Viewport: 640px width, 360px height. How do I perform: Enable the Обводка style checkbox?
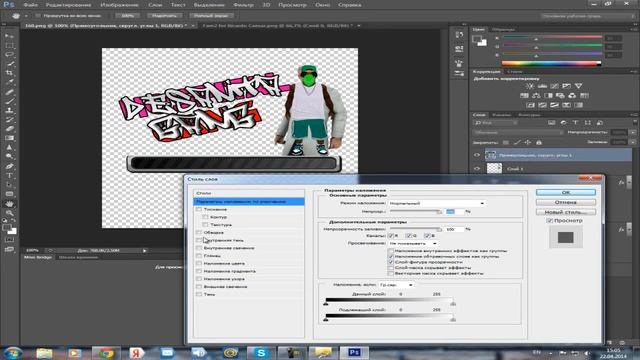pyautogui.click(x=199, y=233)
